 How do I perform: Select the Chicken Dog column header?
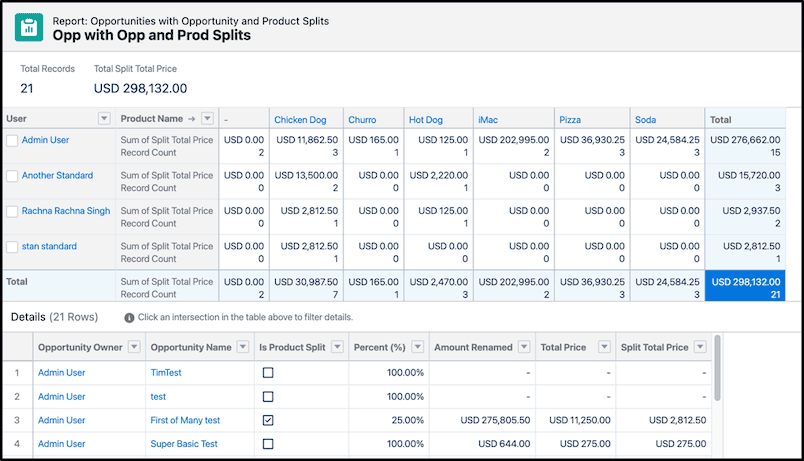tap(300, 119)
